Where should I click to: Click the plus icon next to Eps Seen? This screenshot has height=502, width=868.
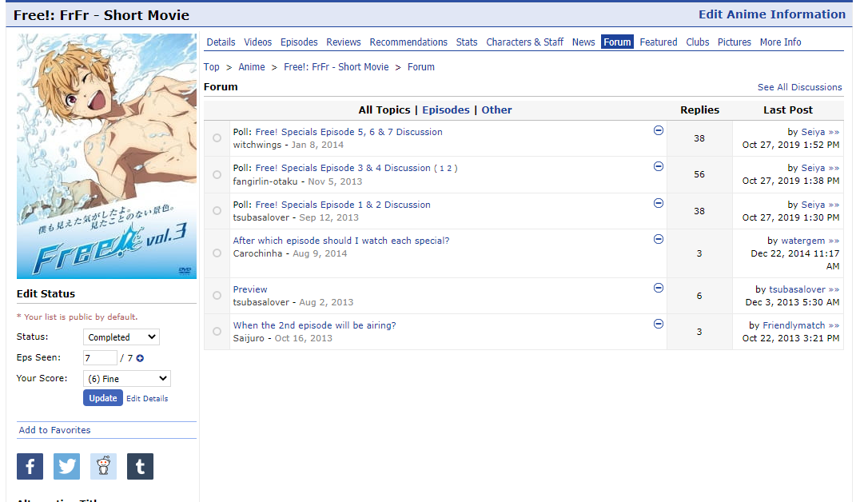pyautogui.click(x=140, y=358)
